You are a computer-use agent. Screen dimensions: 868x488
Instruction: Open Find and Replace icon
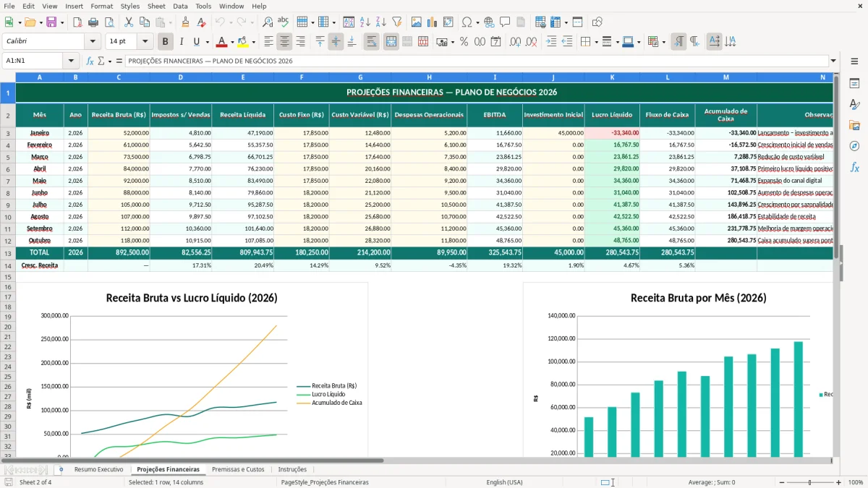(268, 22)
